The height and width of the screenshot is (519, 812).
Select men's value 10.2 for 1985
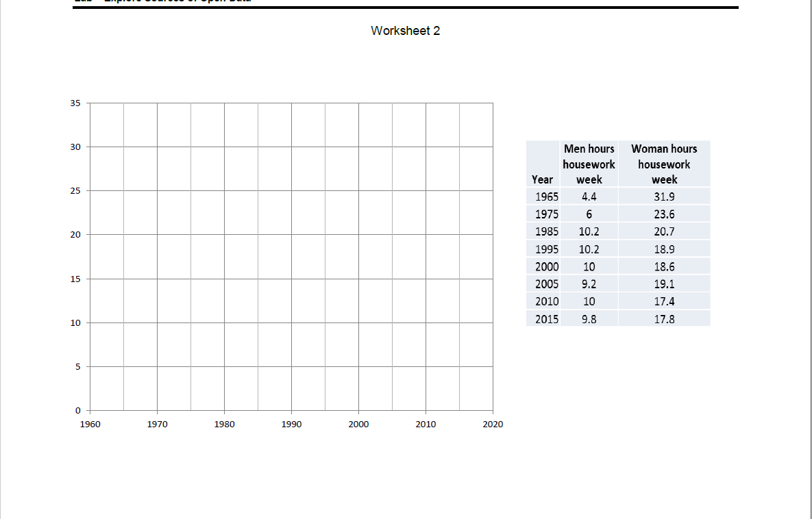pyautogui.click(x=589, y=231)
